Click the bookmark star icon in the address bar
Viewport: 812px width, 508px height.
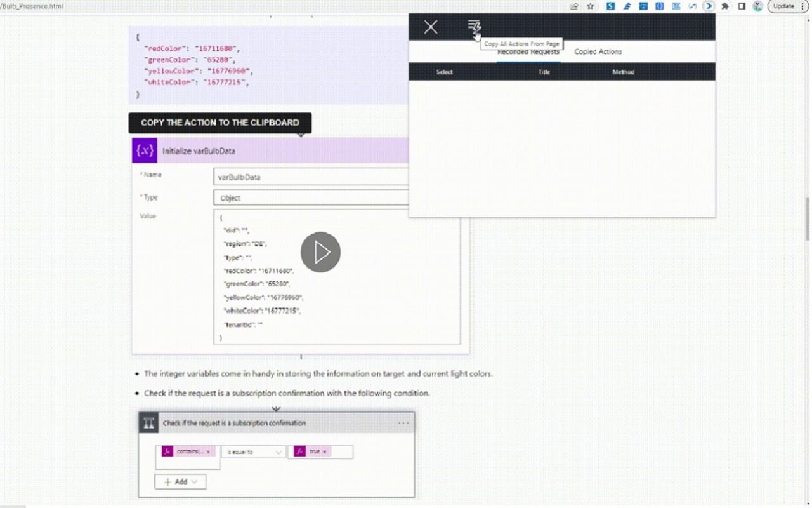[x=591, y=6]
